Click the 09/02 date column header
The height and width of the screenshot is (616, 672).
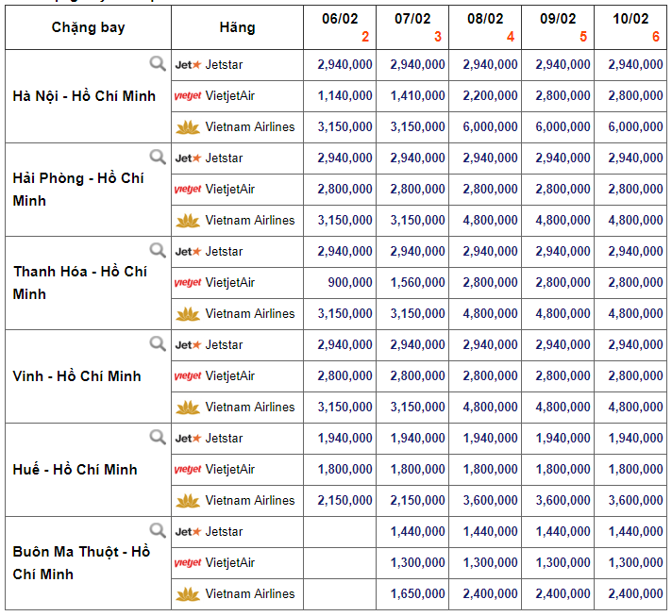[x=558, y=27]
